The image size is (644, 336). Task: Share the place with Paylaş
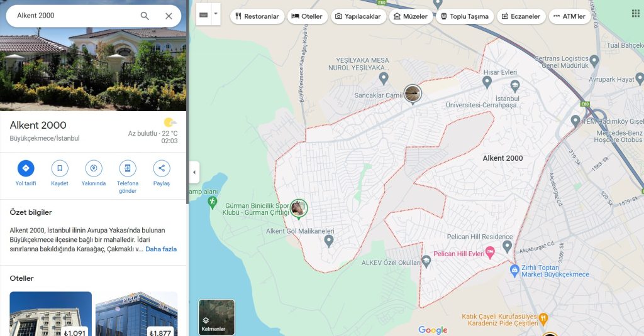tap(162, 173)
